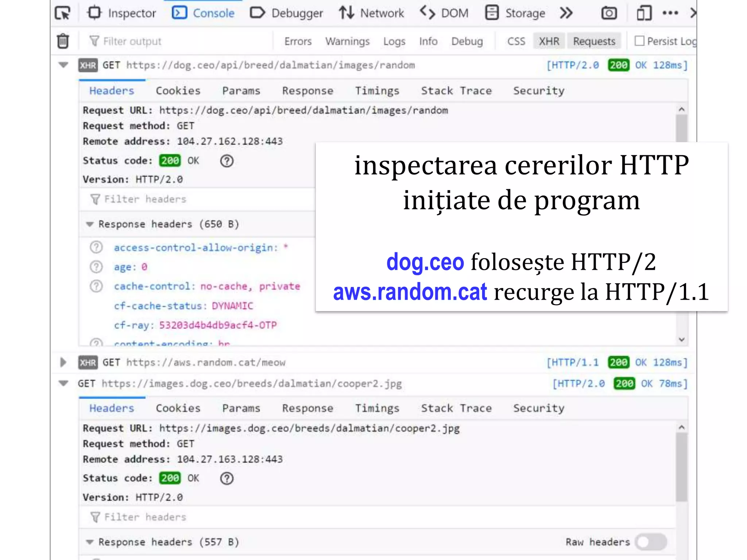Collapse the dog.ceo dalmatian random request

click(x=63, y=65)
